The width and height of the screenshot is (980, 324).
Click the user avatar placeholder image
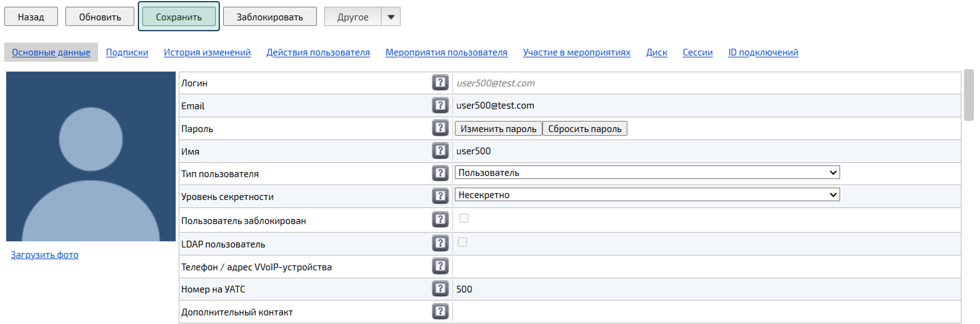pos(91,156)
